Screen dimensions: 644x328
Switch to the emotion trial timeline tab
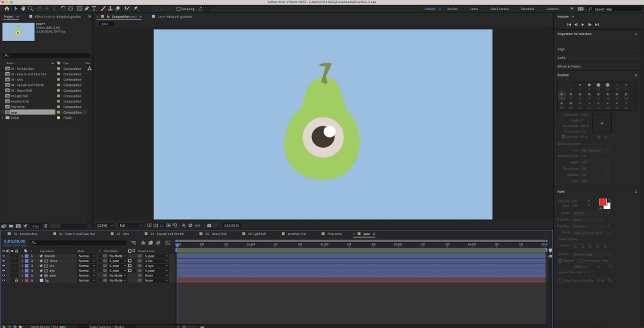(297, 234)
